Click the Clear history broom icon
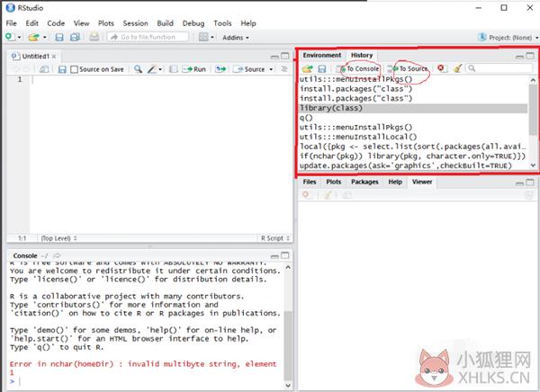 [x=457, y=68]
